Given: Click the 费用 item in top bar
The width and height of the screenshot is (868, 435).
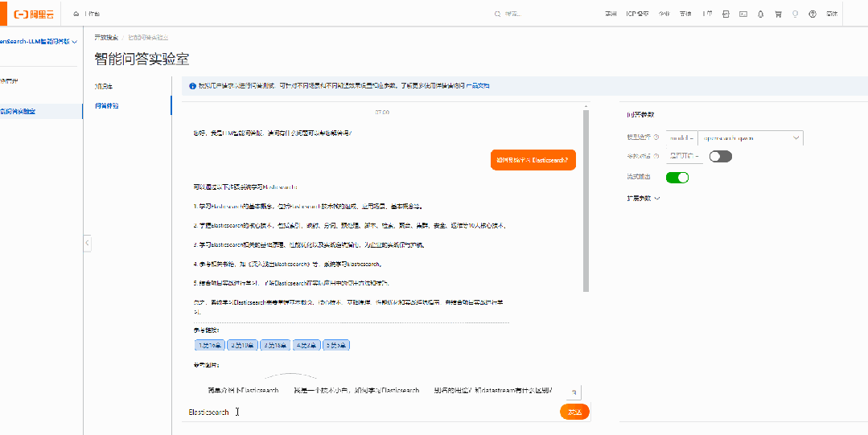Looking at the screenshot, I should [611, 14].
